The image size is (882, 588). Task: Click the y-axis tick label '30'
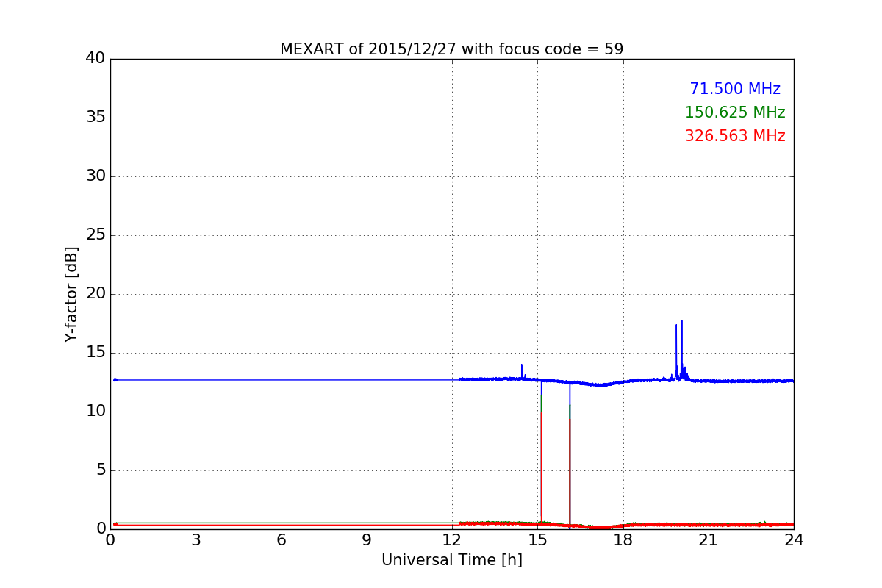[x=96, y=176]
